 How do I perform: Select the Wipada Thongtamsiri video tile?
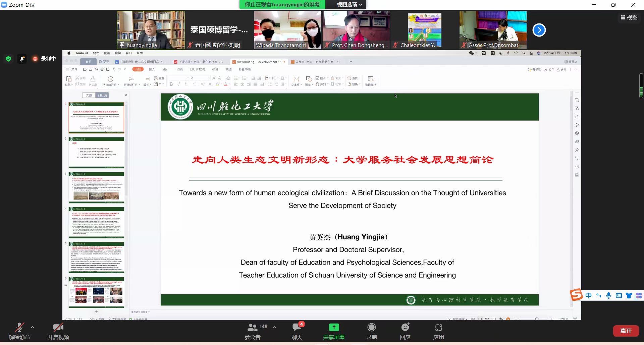click(287, 30)
